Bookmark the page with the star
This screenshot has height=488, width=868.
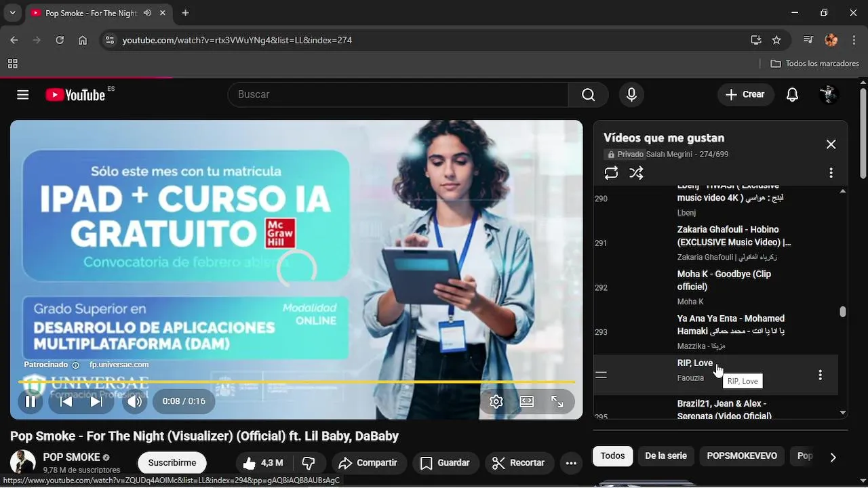[x=776, y=40]
